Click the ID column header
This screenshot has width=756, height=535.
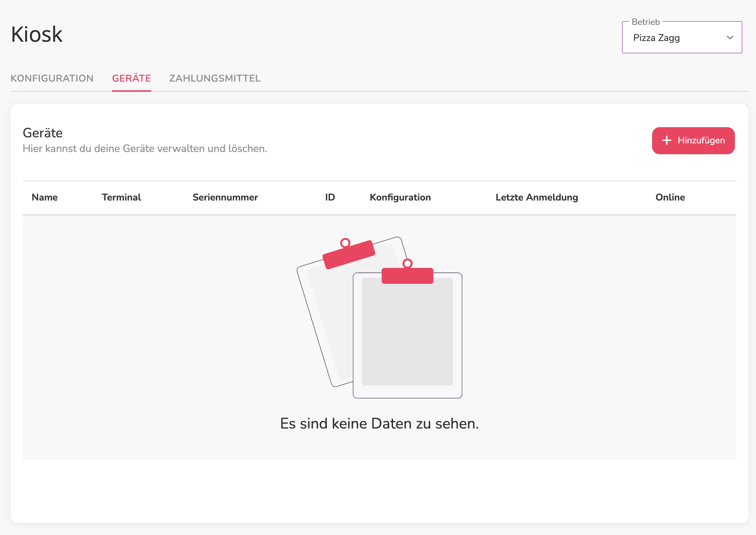coord(330,197)
